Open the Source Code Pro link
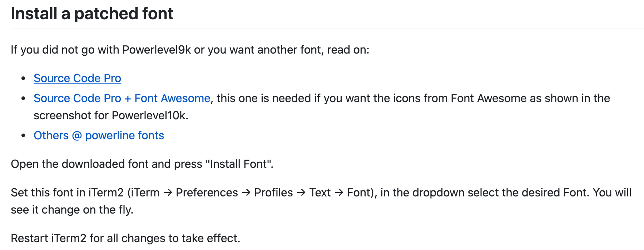This screenshot has height=250, width=644. tap(77, 78)
